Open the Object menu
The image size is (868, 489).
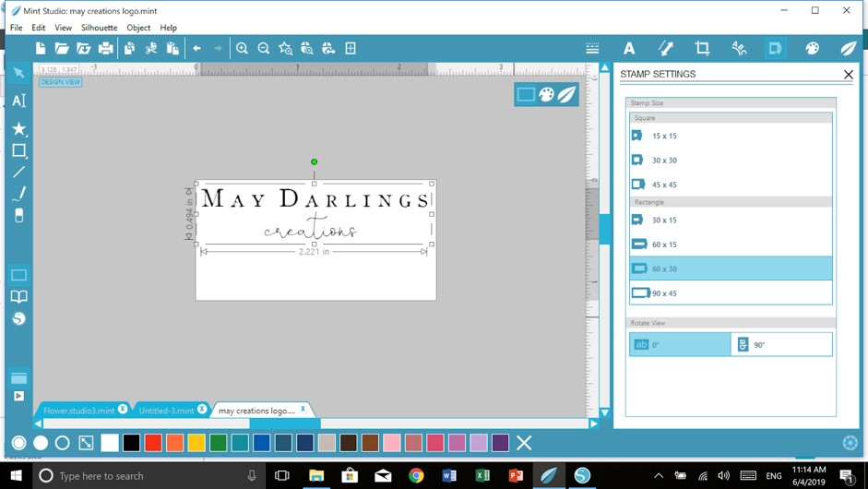pos(138,28)
